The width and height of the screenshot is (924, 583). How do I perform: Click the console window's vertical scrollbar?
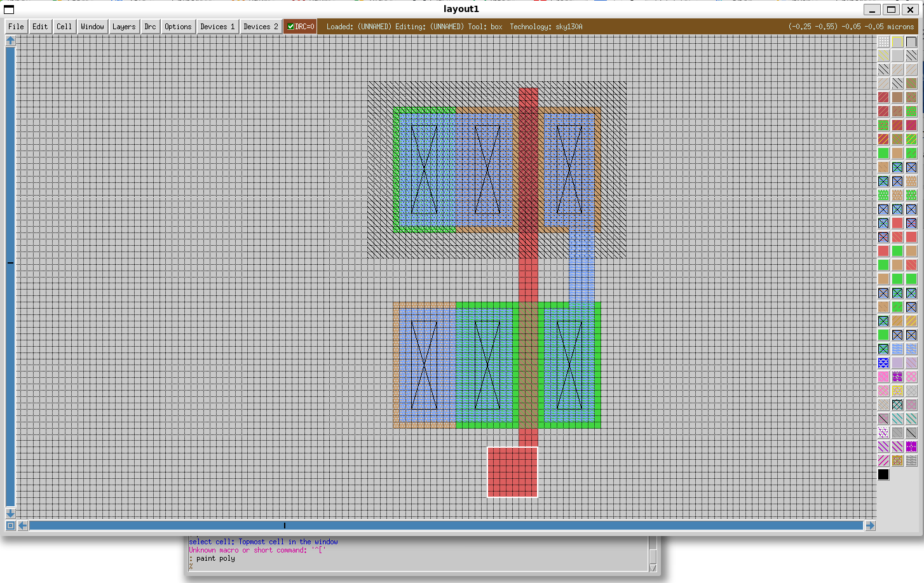point(653,554)
